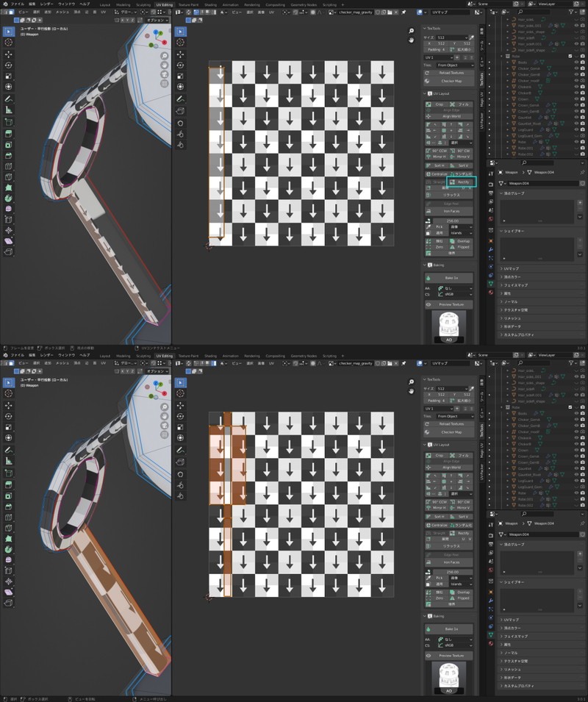Switch to Texture Paint workspace in upper screenshot
588x702 pixels.
tap(188, 5)
